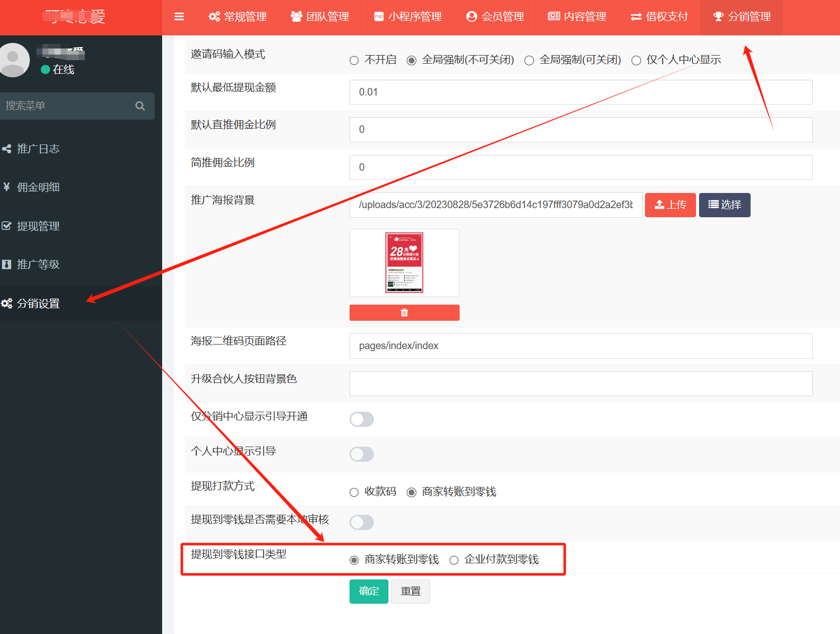Open 常规管理 top menu
Image resolution: width=840 pixels, height=634 pixels.
pos(237,17)
